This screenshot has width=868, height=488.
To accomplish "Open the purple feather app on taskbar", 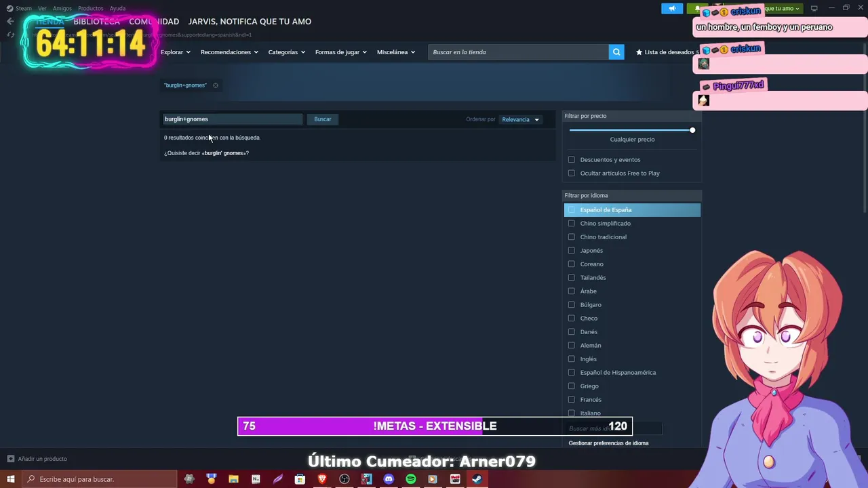I will tap(278, 479).
